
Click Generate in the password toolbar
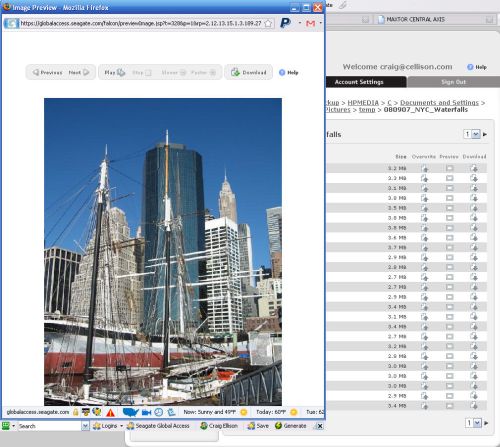[x=291, y=426]
